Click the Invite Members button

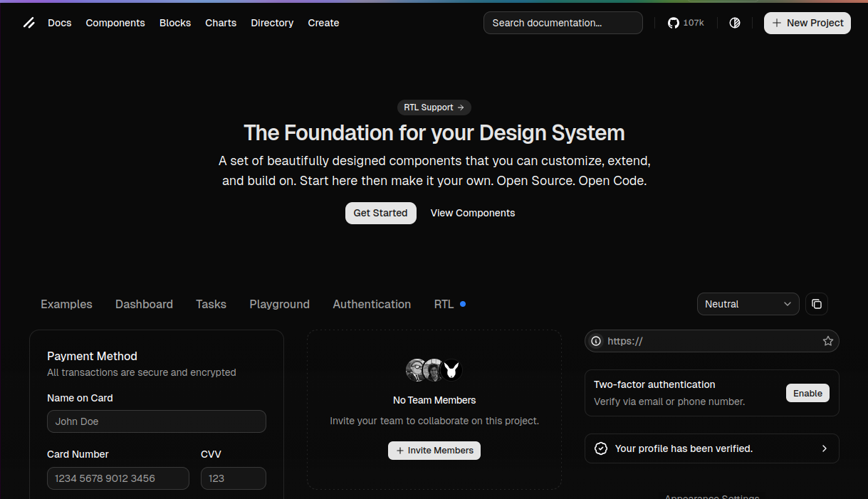click(434, 451)
